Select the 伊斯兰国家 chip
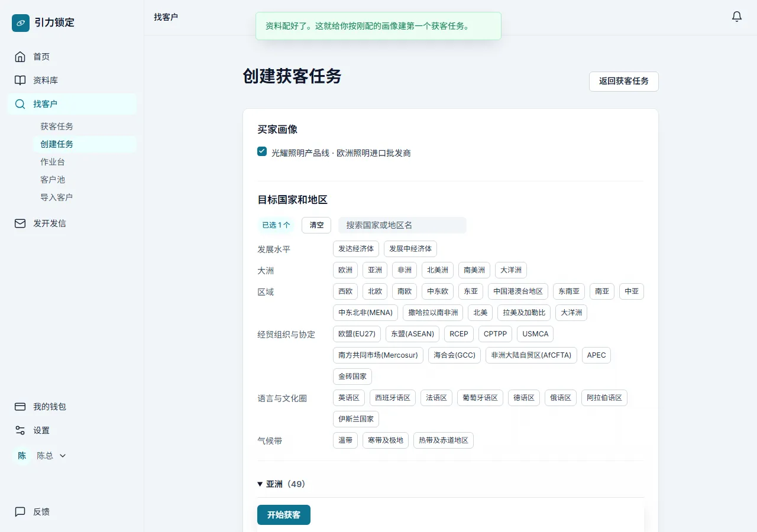The width and height of the screenshot is (757, 532). [356, 419]
